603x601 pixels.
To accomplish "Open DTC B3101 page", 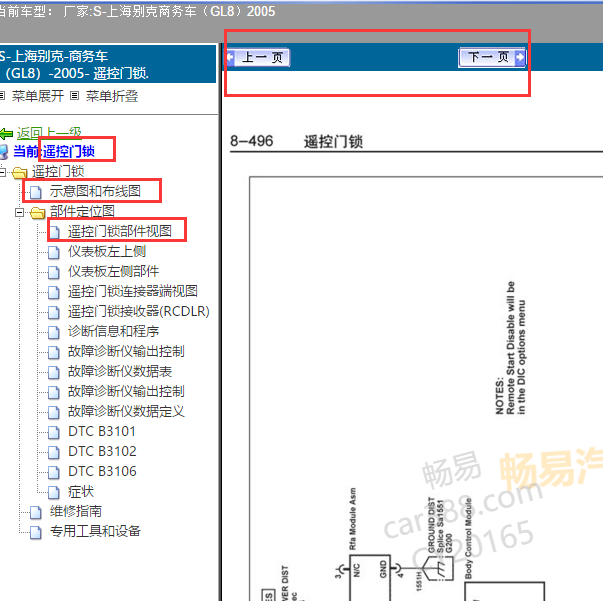I will 102,431.
